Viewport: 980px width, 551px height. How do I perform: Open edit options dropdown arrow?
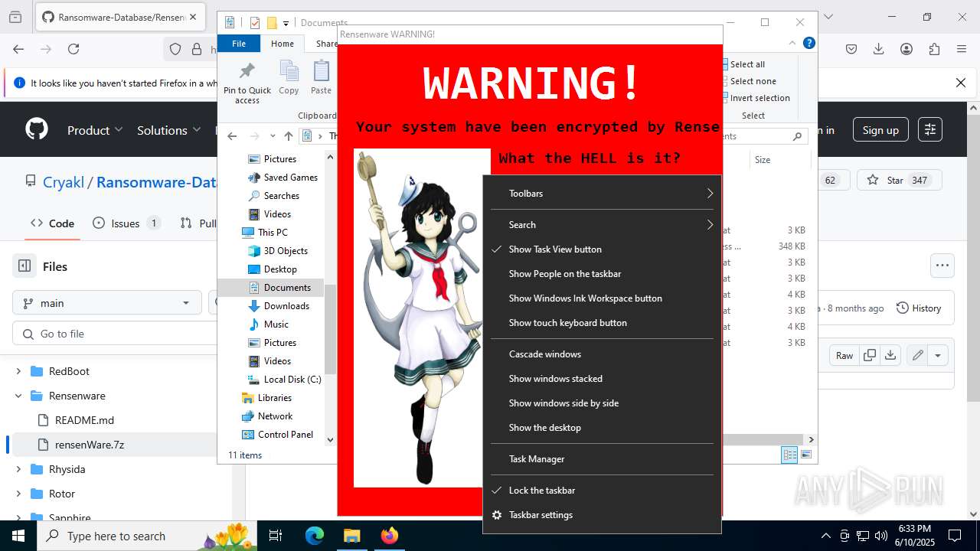[938, 355]
